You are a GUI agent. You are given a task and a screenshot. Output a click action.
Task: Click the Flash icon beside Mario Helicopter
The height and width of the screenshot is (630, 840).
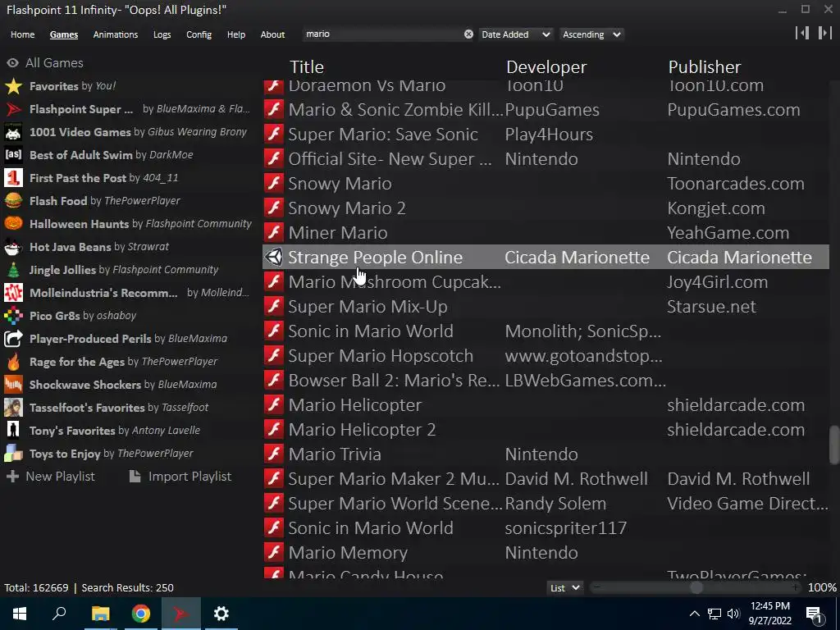(x=274, y=404)
